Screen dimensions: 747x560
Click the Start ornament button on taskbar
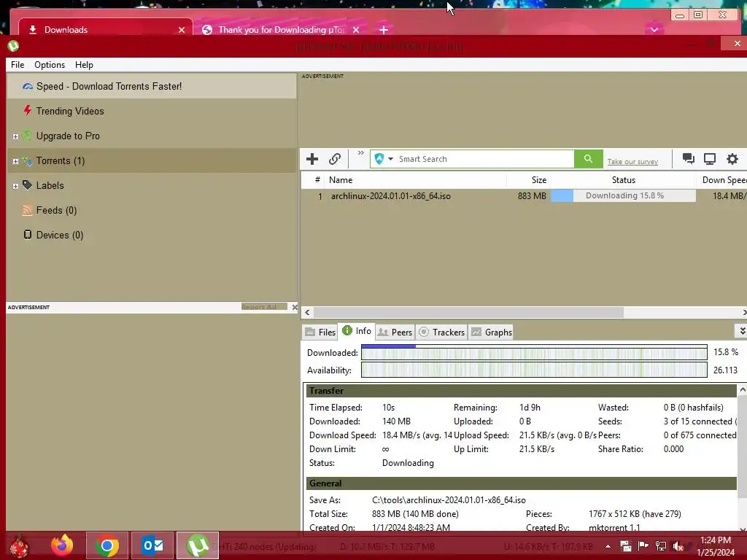pyautogui.click(x=20, y=547)
